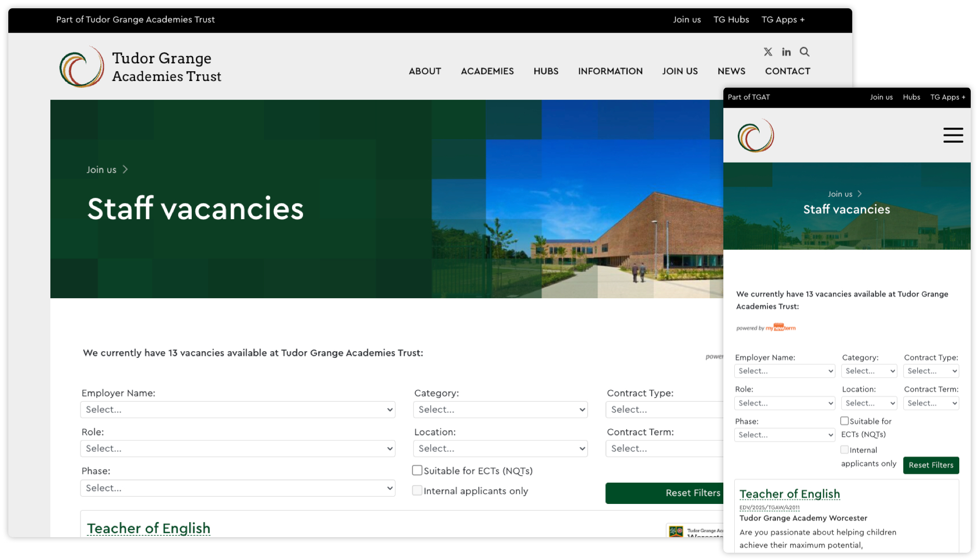This screenshot has height=560, width=978.
Task: Open the Employer Name dropdown in mobile view
Action: click(785, 371)
